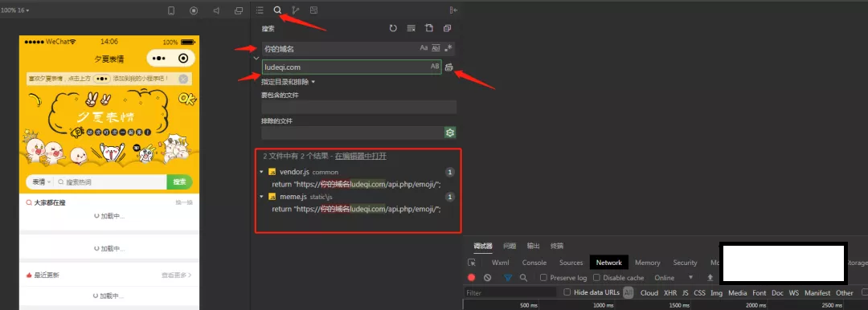Screen dimensions: 868x310
Task: Open the Wxml devtools tab
Action: 501,263
